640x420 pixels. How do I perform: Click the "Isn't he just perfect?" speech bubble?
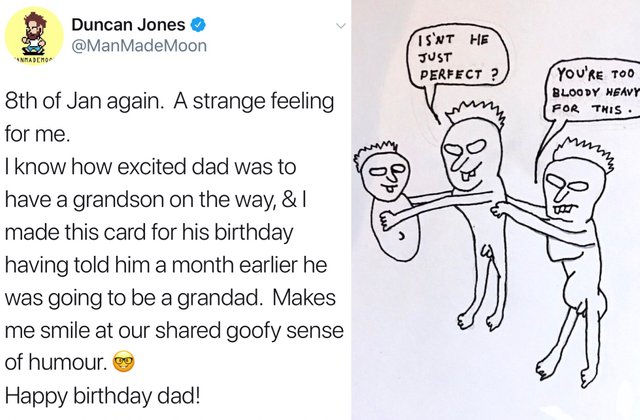458,57
